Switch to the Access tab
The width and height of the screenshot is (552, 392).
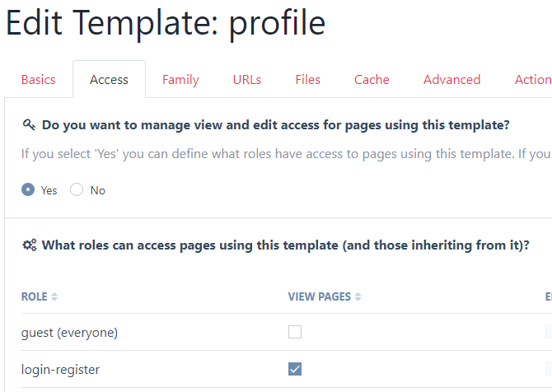(109, 80)
